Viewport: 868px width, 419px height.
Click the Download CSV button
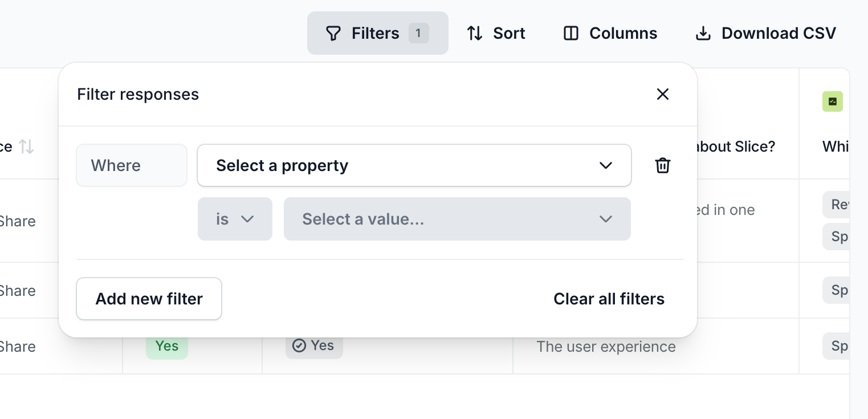pyautogui.click(x=765, y=33)
